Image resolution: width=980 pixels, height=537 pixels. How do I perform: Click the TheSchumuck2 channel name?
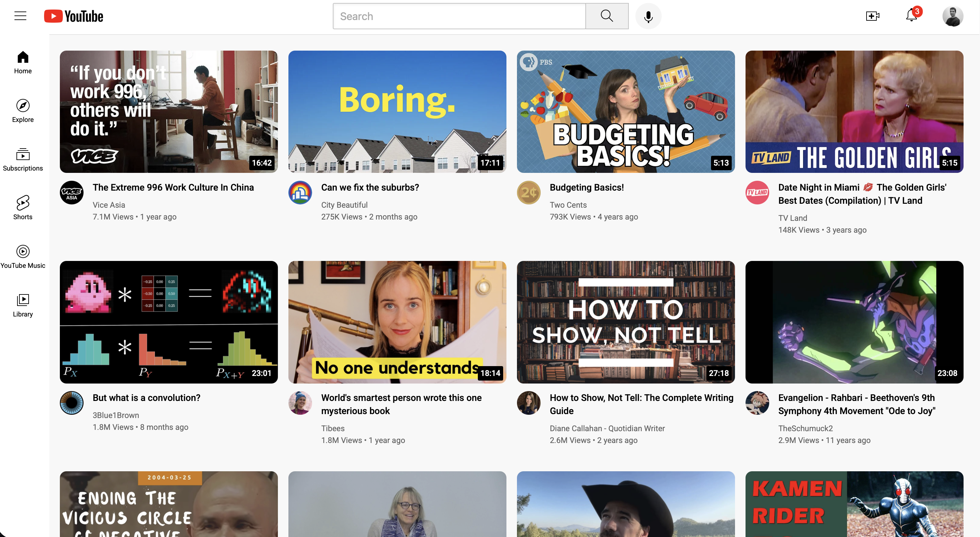805,428
